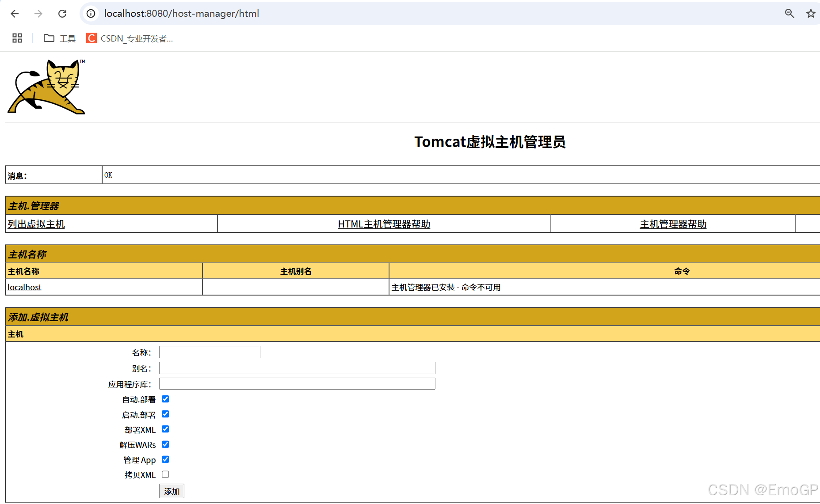Click the 主机.管理器 section header
This screenshot has height=504, width=820.
pos(34,206)
